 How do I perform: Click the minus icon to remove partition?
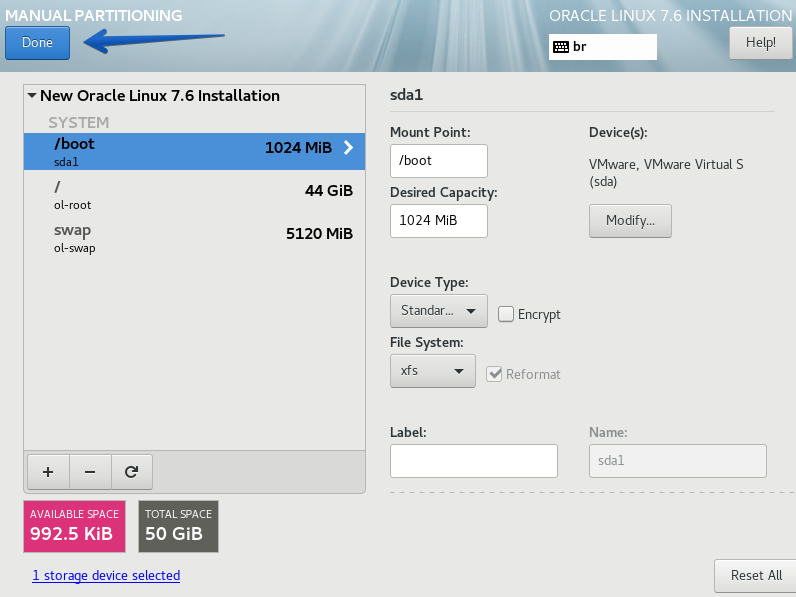89,470
